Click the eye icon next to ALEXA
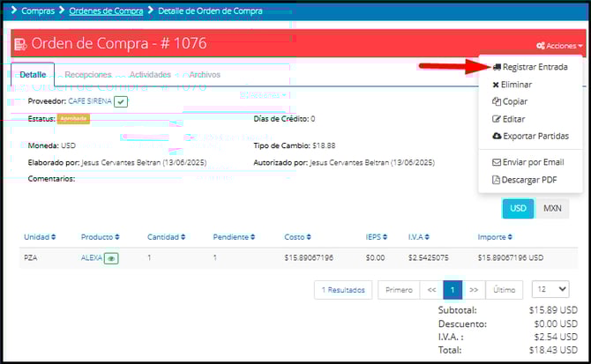Image resolution: width=591 pixels, height=364 pixels. (x=112, y=258)
